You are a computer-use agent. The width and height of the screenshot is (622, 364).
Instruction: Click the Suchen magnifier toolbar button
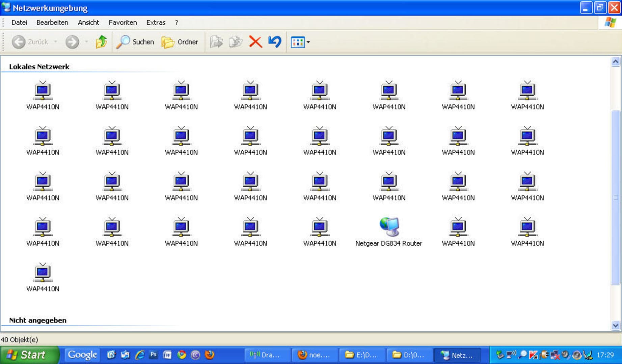(135, 42)
